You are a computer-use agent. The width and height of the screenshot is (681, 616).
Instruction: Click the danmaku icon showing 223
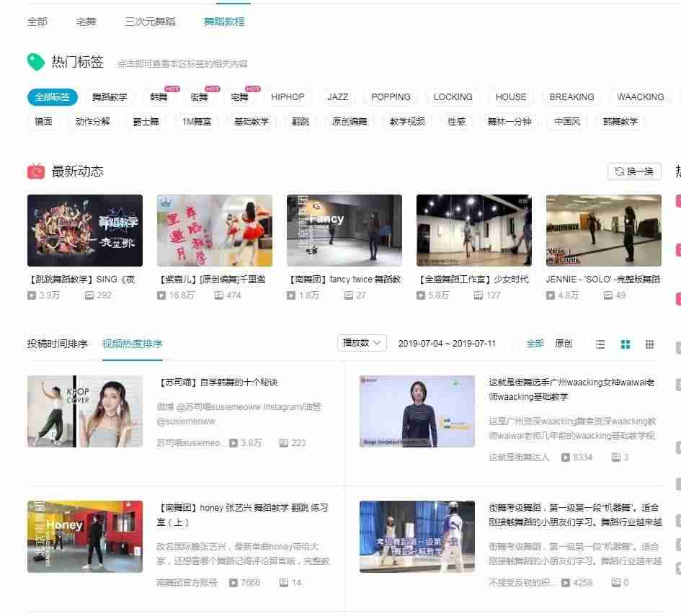[284, 443]
